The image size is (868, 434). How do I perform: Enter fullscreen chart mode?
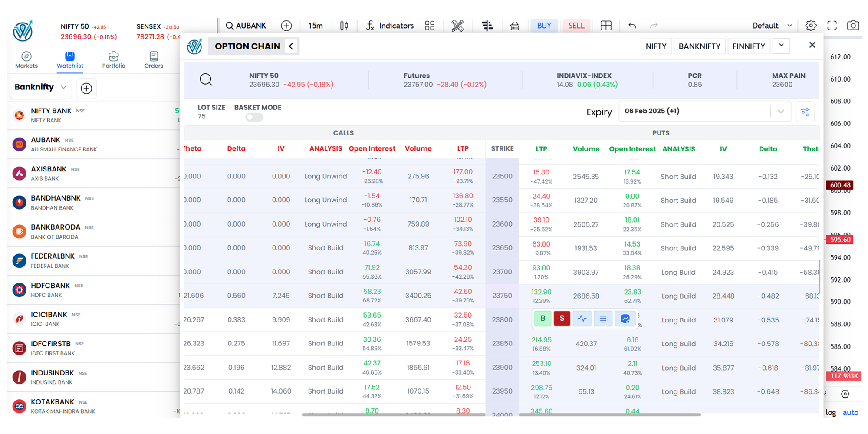(832, 26)
